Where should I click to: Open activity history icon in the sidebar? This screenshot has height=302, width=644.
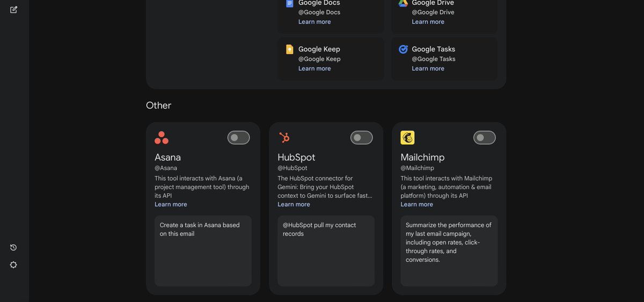pyautogui.click(x=13, y=247)
